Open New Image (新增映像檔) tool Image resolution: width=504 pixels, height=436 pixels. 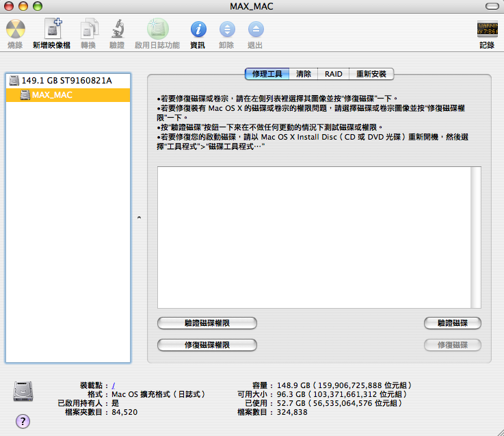coord(53,29)
